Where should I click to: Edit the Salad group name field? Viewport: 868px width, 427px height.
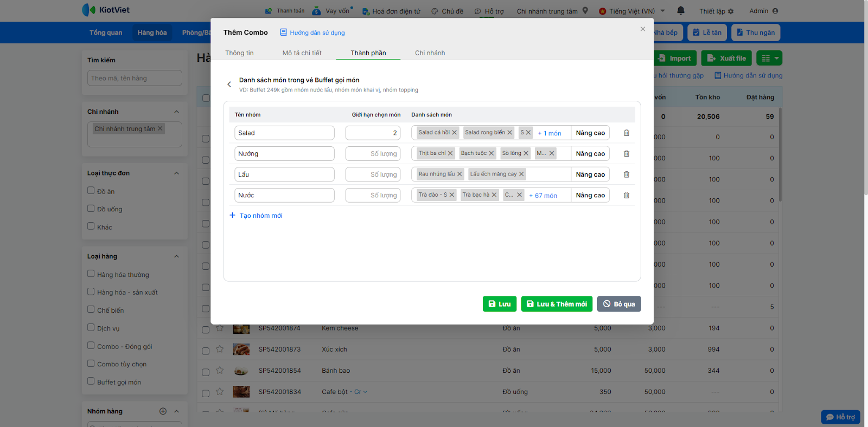click(x=284, y=133)
